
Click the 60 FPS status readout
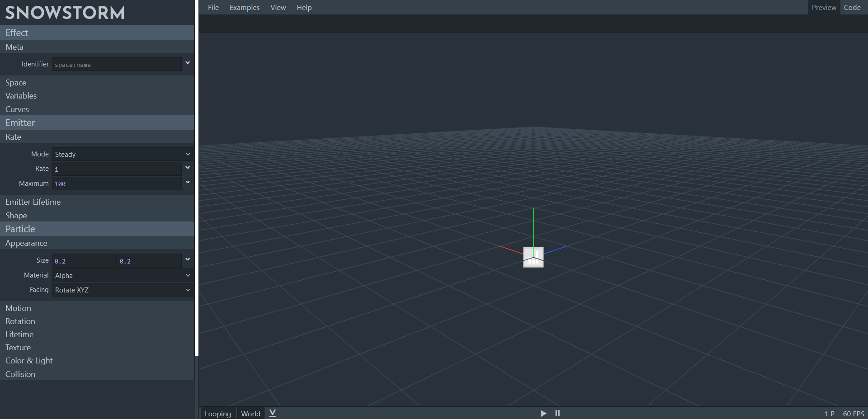click(854, 414)
